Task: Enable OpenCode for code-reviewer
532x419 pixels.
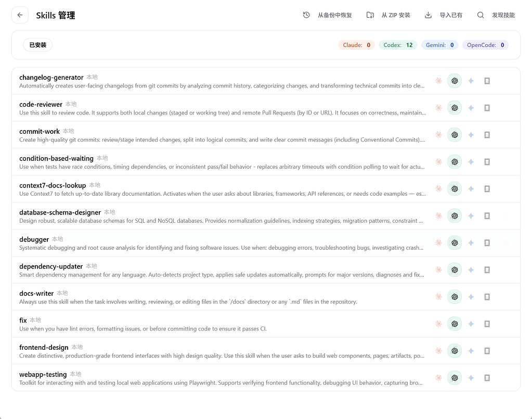Action: (x=487, y=108)
